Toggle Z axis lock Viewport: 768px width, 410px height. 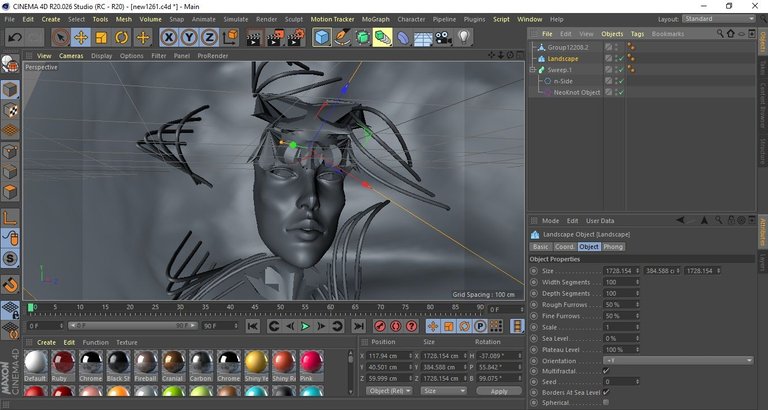point(209,37)
